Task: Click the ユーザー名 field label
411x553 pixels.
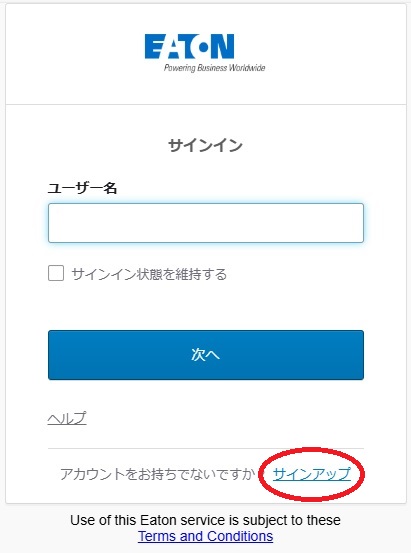Action: point(82,188)
